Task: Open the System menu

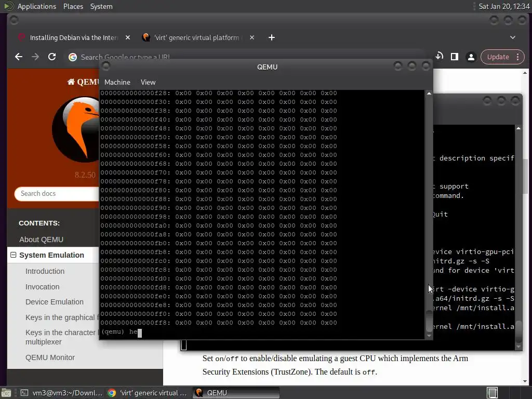Action: [x=101, y=6]
